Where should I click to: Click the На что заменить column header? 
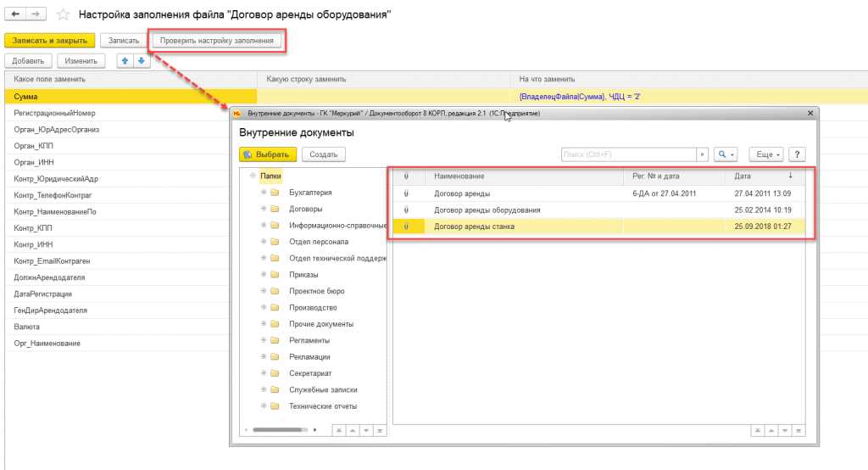click(x=688, y=79)
